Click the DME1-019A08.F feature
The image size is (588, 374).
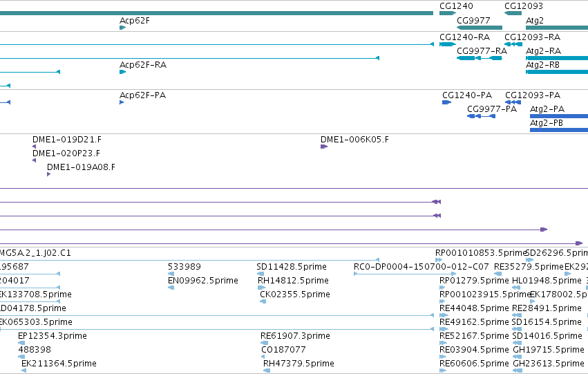pyautogui.click(x=48, y=174)
